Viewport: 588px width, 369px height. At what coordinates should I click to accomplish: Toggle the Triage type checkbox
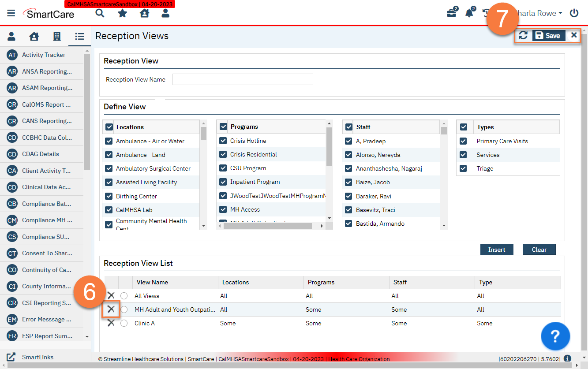coord(463,168)
